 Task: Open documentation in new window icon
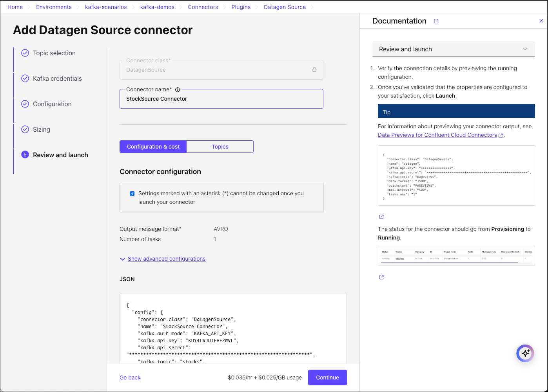[436, 21]
